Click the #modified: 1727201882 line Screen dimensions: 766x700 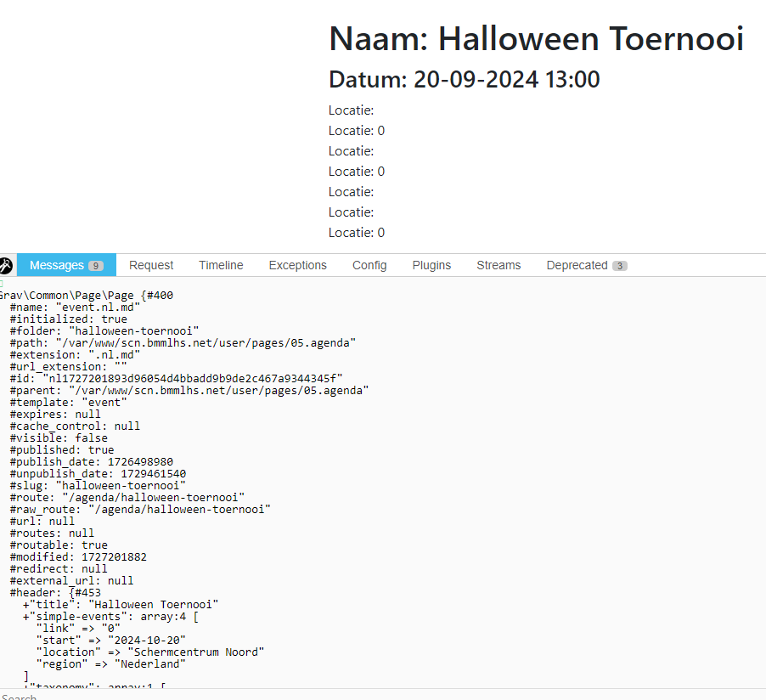78,557
